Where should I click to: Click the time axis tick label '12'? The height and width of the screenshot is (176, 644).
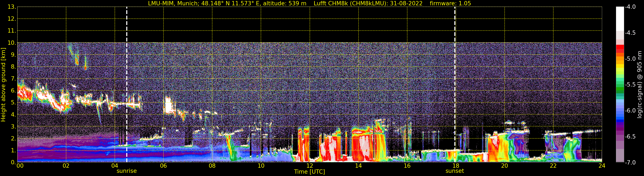pos(310,166)
